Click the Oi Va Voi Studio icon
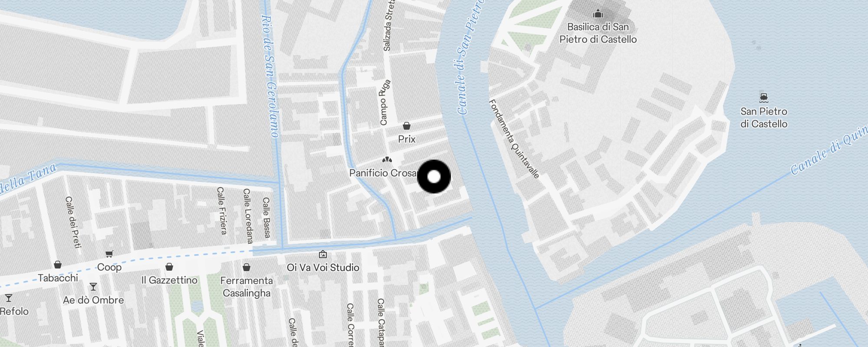 [322, 254]
